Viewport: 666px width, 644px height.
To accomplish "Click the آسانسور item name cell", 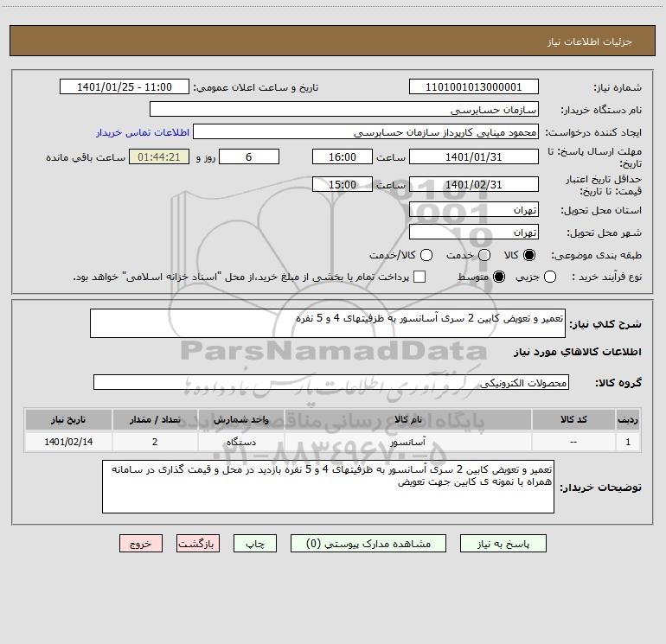I will (408, 442).
